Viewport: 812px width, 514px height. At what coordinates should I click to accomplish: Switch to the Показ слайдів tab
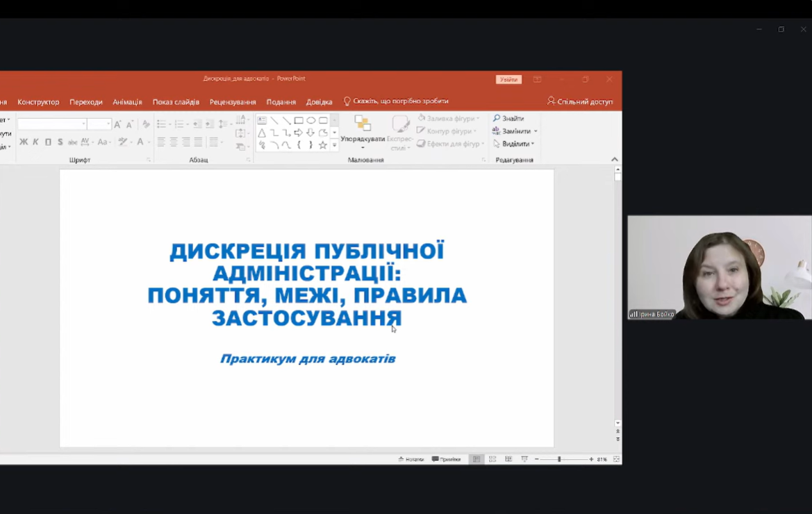pos(176,102)
